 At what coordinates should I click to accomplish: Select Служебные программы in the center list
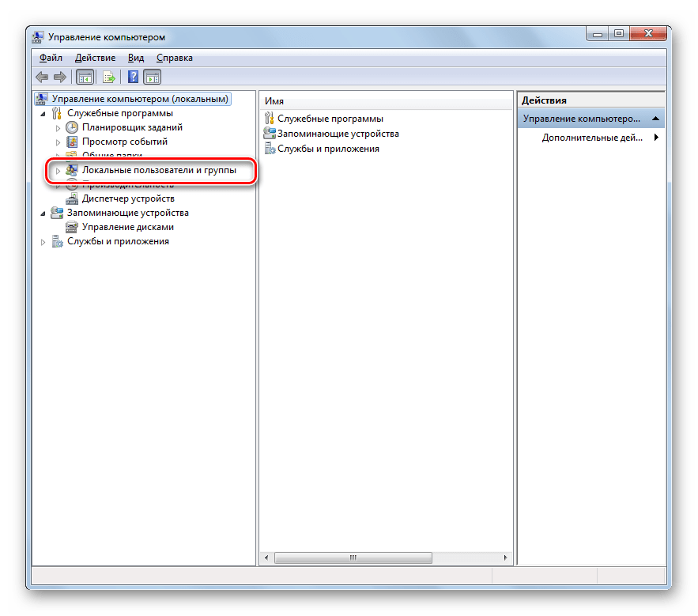pos(330,119)
